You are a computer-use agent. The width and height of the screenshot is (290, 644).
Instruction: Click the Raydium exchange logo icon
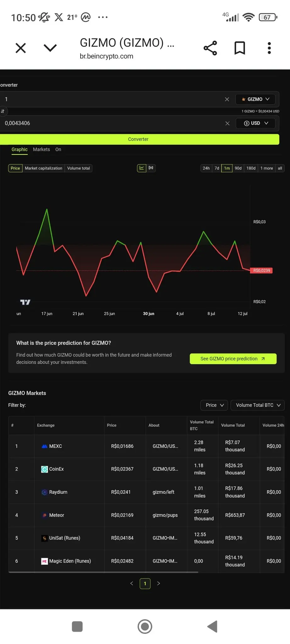click(45, 492)
